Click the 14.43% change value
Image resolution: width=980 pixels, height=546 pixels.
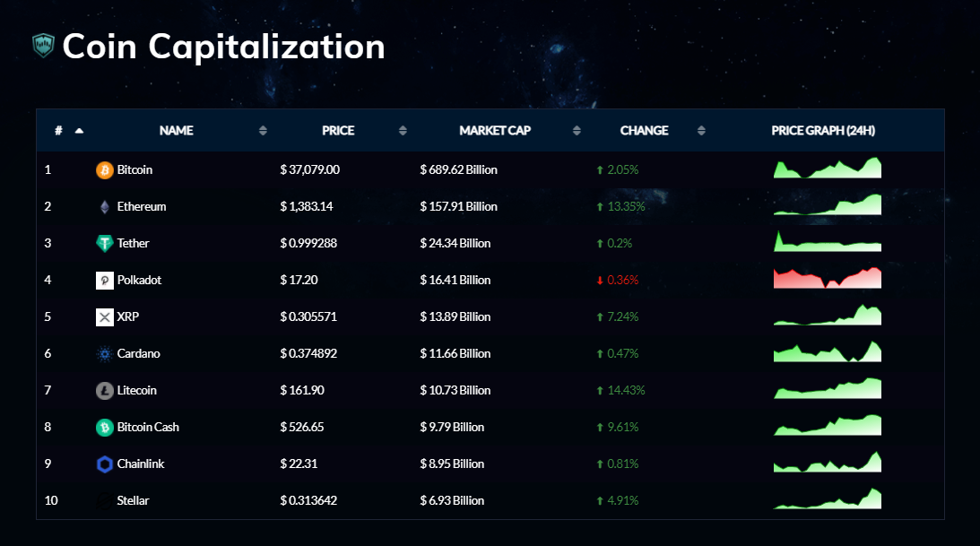pos(626,390)
